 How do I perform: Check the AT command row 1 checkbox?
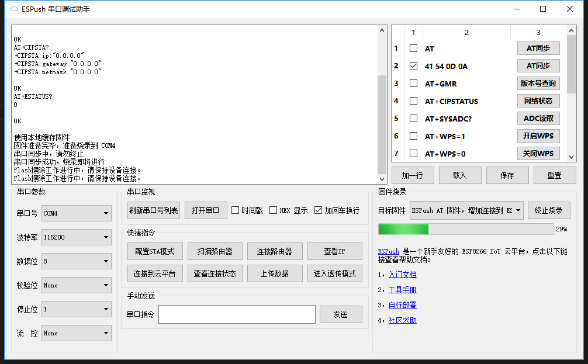coord(414,48)
